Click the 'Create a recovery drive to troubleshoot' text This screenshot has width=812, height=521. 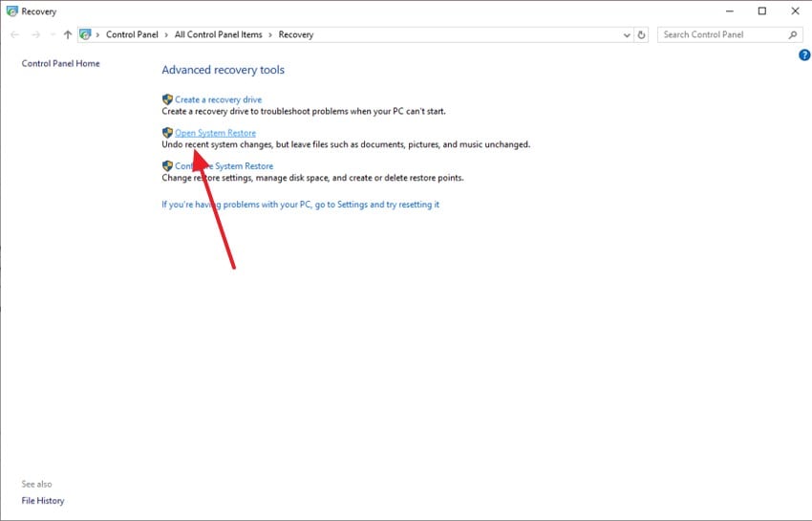[x=304, y=111]
